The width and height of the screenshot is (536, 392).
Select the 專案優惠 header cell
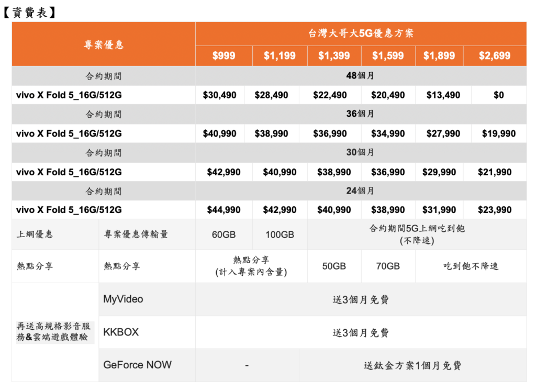[x=104, y=44]
